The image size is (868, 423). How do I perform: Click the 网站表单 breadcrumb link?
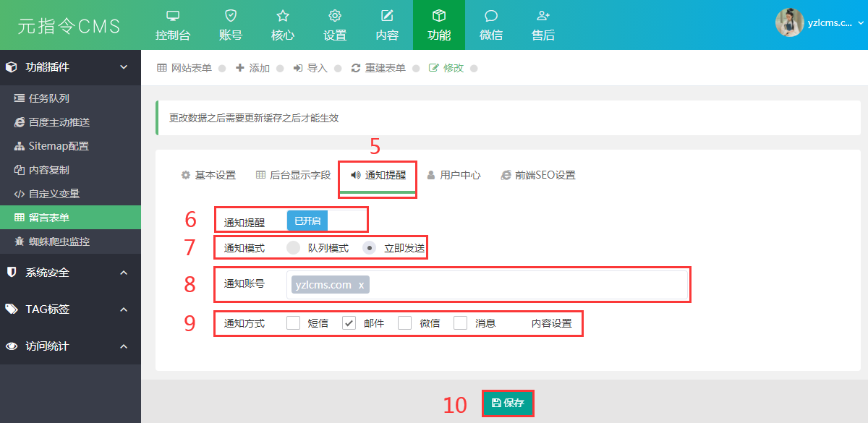tap(191, 68)
